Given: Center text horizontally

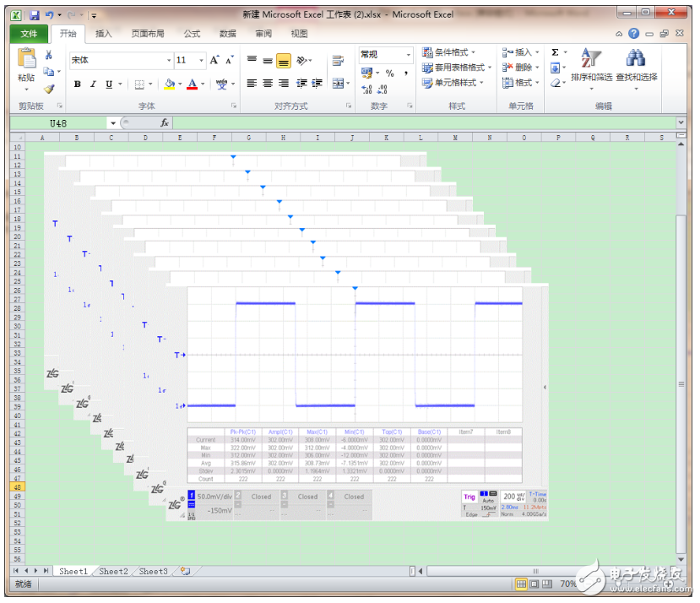Looking at the screenshot, I should 268,84.
